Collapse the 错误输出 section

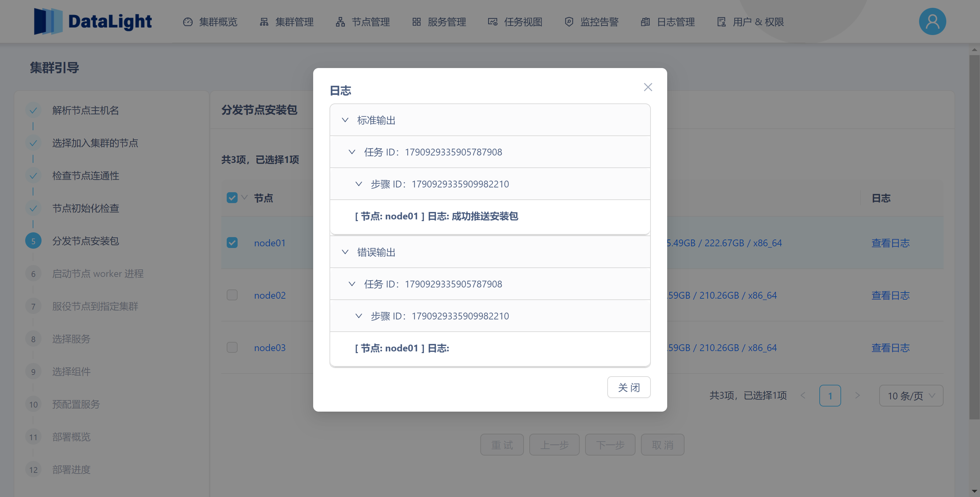490,252
